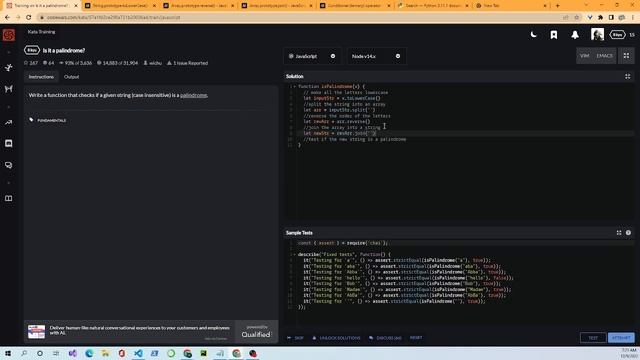Follow the palindrome link in instructions
640x360 pixels.
(x=193, y=95)
